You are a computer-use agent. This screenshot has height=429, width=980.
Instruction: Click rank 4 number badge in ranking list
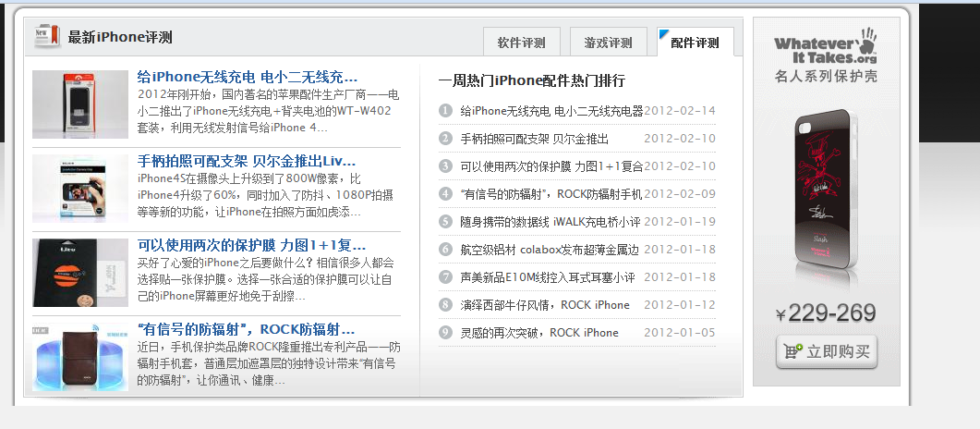click(445, 193)
